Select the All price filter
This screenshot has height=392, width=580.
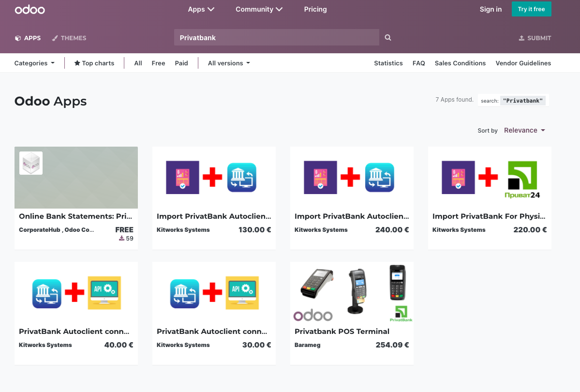138,63
